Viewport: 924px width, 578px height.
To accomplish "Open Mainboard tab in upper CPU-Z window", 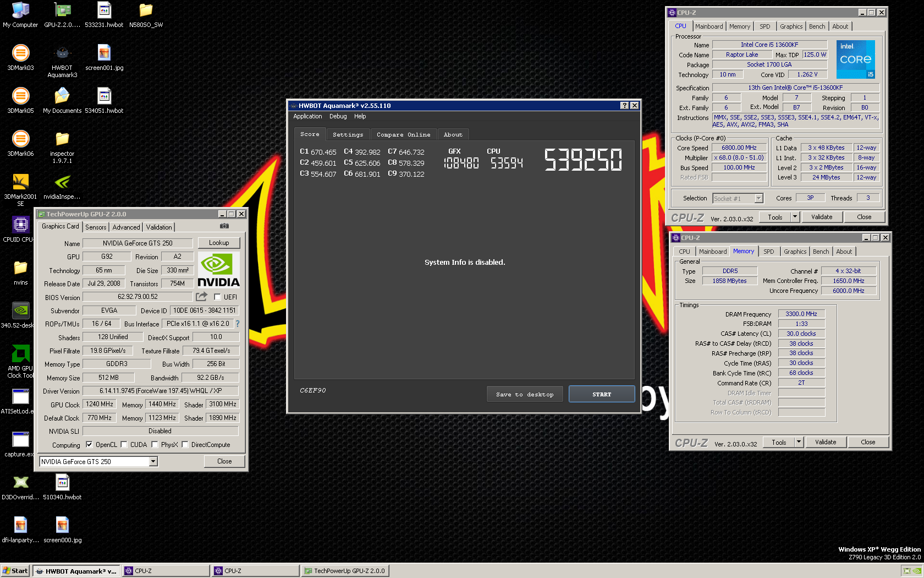I will pos(709,26).
